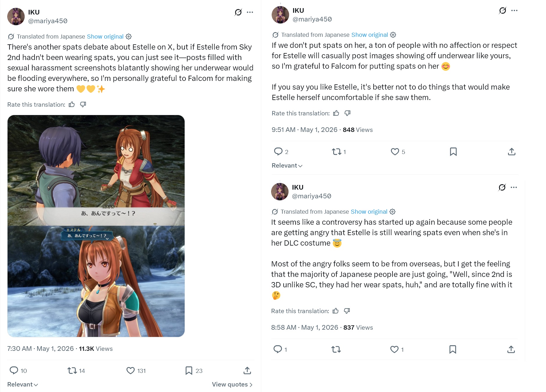
Task: Repost the 8:58 AM tweet
Action: [336, 349]
